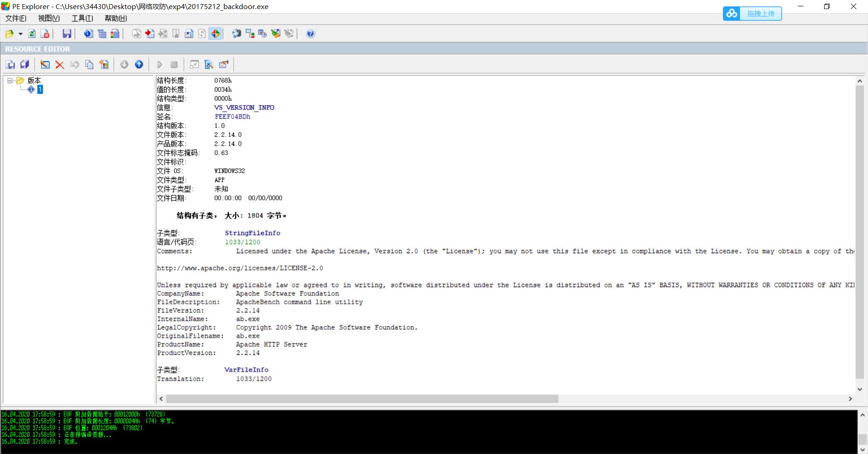Open the 视图(V) menu
This screenshot has width=868, height=454.
(x=49, y=19)
